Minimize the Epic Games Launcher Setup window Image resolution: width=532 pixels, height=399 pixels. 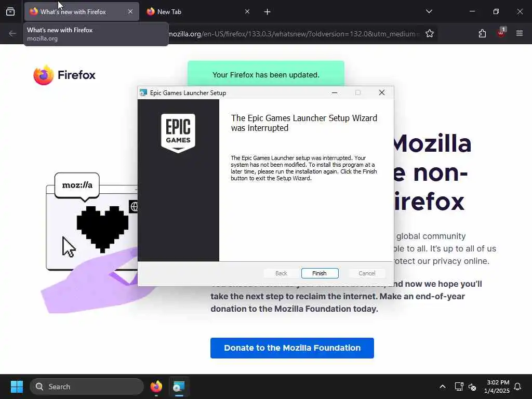[x=335, y=92]
